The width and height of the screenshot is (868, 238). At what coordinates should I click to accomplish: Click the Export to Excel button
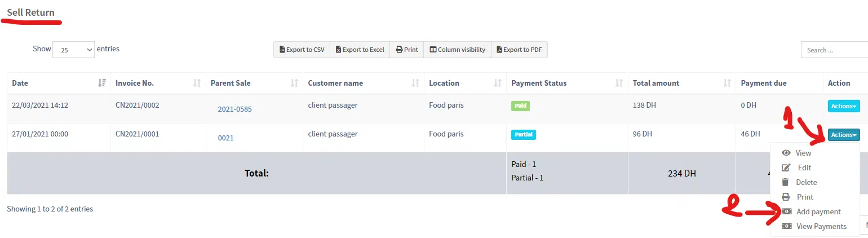pos(360,50)
